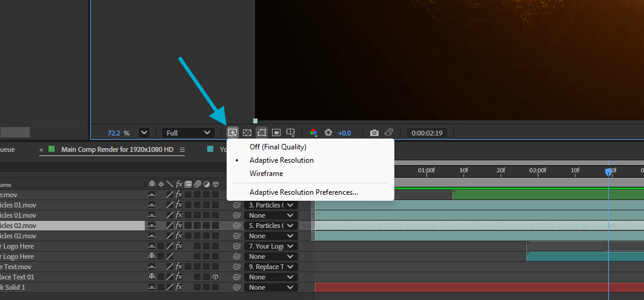Image resolution: width=644 pixels, height=300 pixels.
Task: Switch to 'Main Comp Render for 1920x1080 HD' tab
Action: coord(118,149)
